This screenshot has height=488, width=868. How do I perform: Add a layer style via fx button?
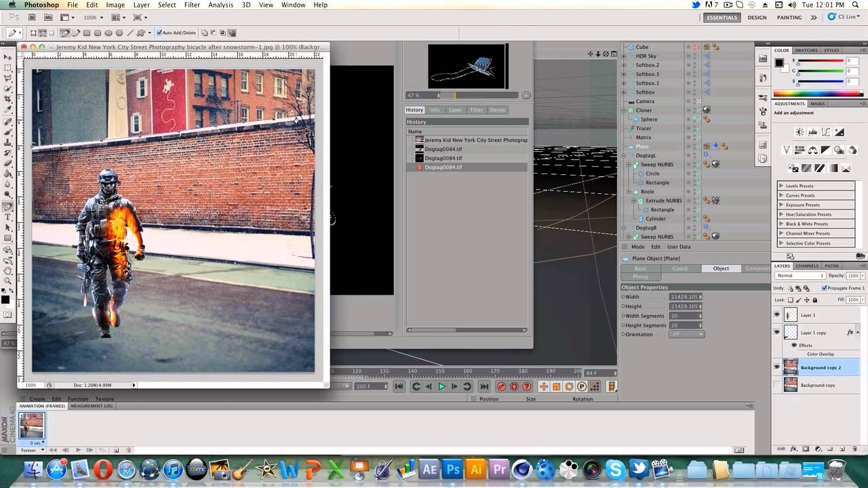click(793, 449)
